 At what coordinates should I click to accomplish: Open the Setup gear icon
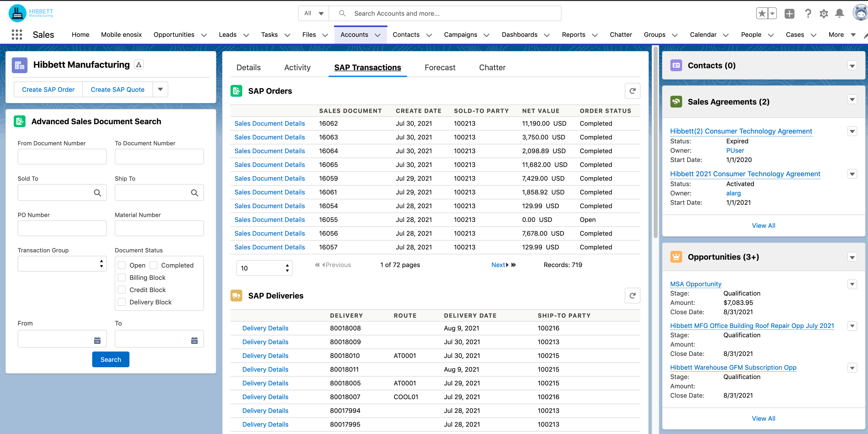click(x=824, y=14)
